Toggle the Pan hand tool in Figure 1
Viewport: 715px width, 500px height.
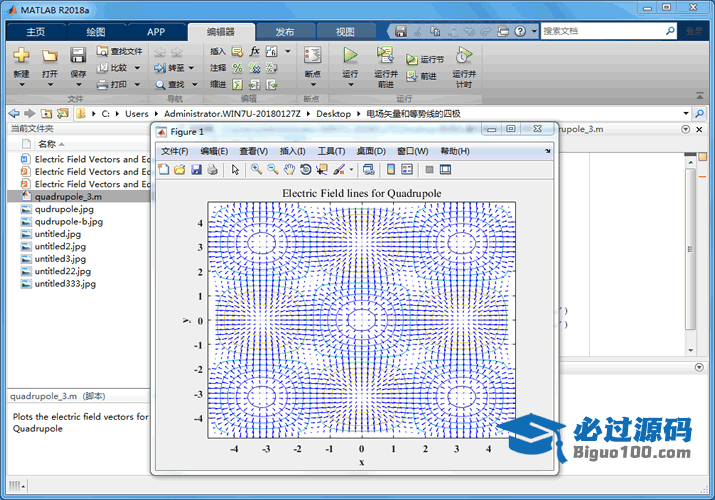pos(289,170)
